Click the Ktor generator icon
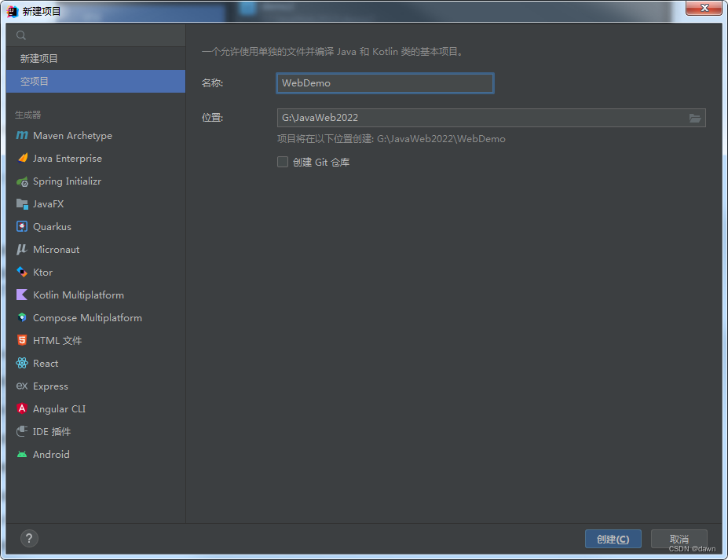The height and width of the screenshot is (560, 728). pyautogui.click(x=22, y=272)
